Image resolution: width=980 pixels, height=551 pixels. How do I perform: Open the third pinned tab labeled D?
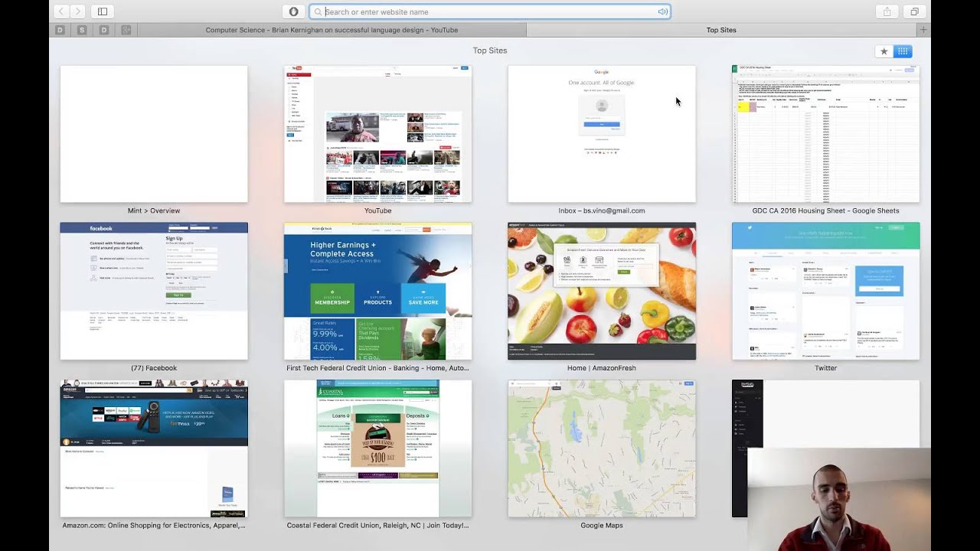tap(104, 30)
